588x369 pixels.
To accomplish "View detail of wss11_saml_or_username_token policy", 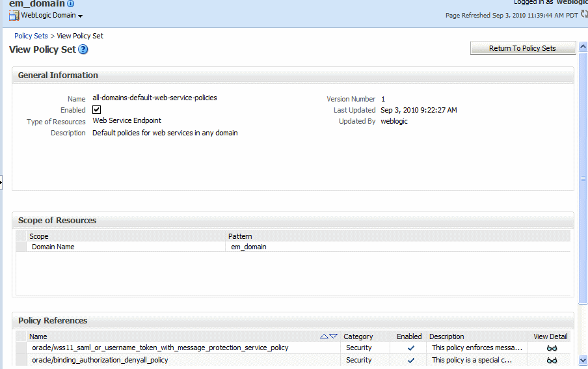I will pos(552,348).
